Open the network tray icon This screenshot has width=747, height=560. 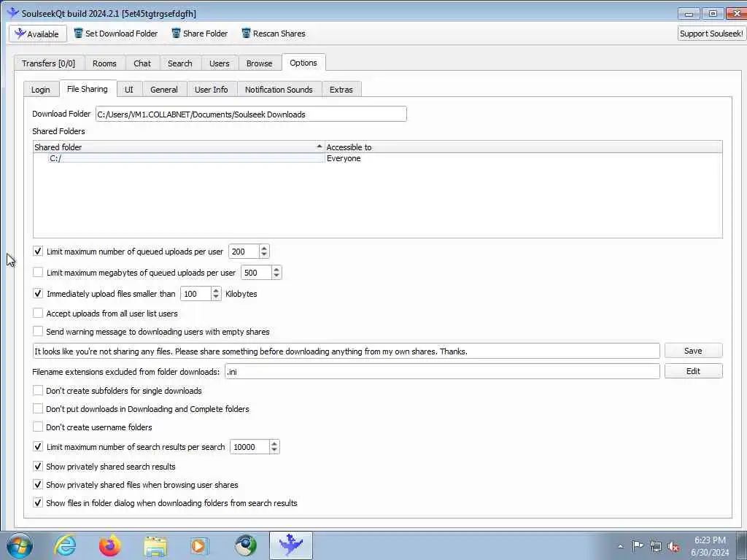(x=656, y=546)
